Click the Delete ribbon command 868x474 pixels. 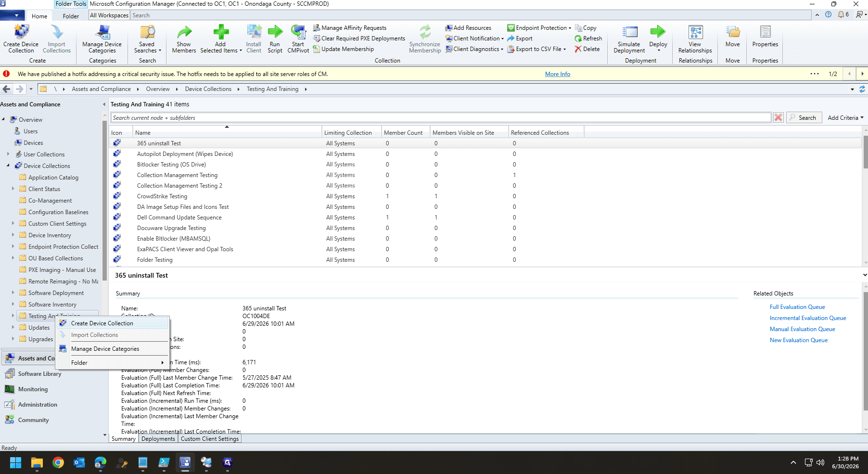[587, 49]
